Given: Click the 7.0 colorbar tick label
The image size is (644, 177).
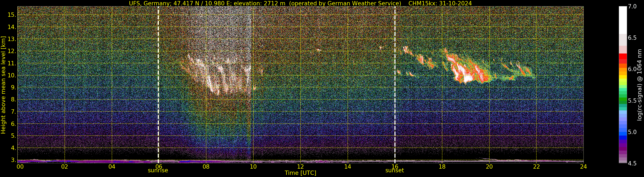Looking at the screenshot, I should [632, 7].
